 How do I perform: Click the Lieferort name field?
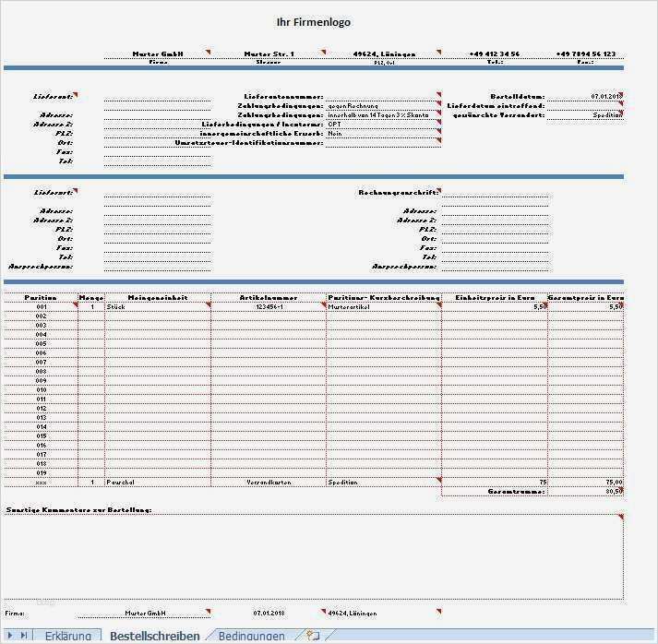[158, 192]
